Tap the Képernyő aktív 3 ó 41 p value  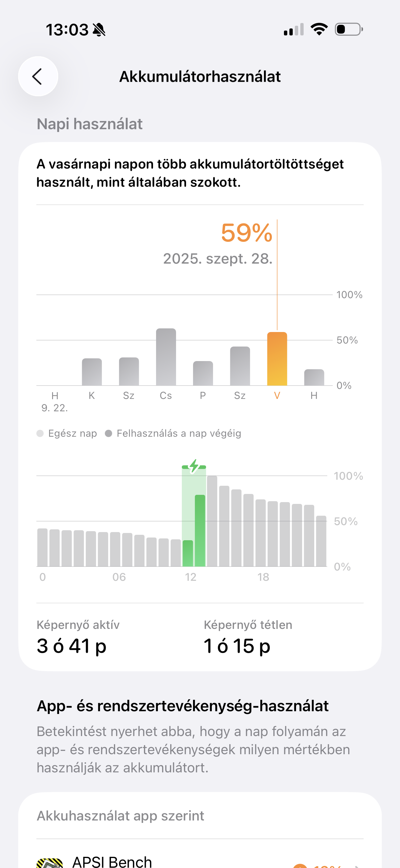[x=72, y=646]
